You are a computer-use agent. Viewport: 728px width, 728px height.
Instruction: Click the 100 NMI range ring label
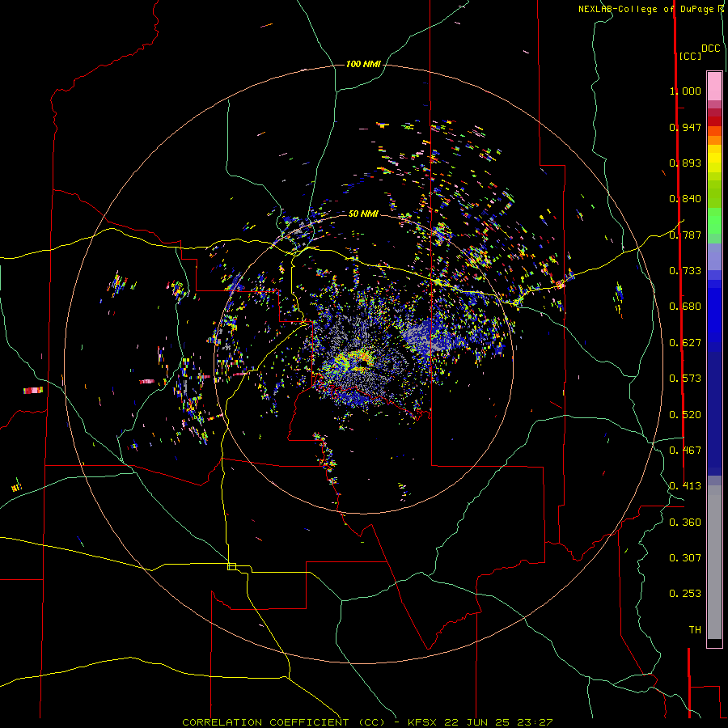pos(363,64)
